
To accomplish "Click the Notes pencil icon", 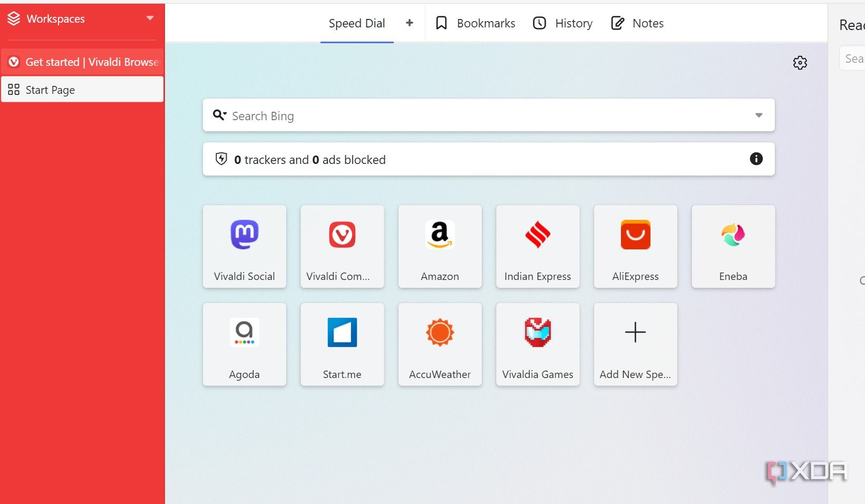I will (617, 23).
